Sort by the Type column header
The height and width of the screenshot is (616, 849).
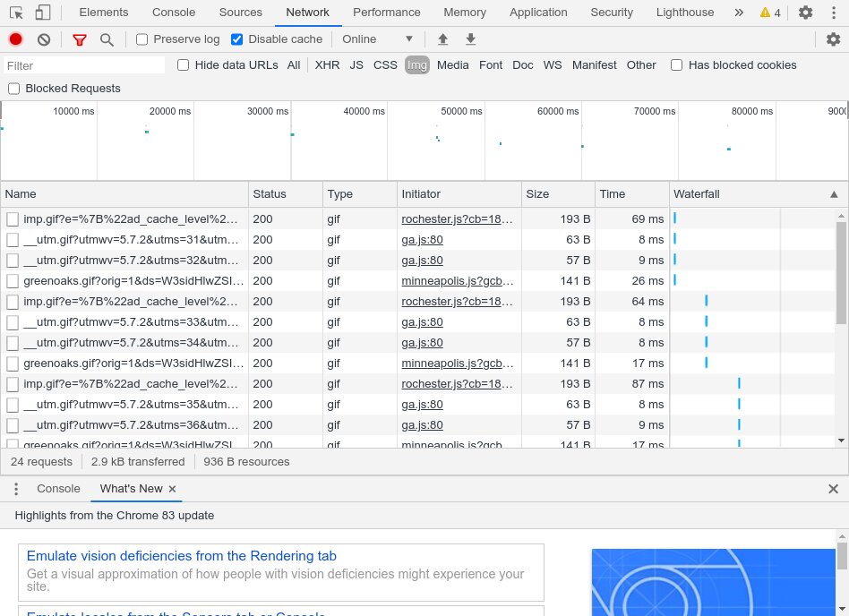click(360, 194)
